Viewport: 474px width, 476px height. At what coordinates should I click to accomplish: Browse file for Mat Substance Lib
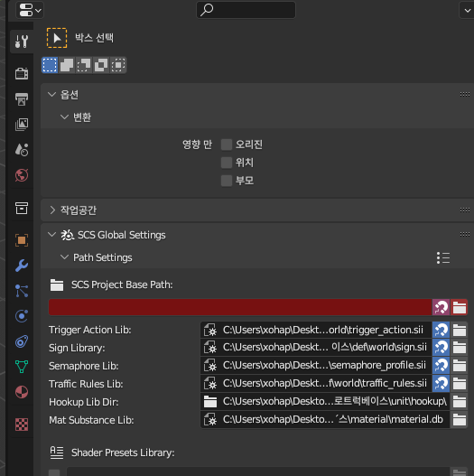point(459,420)
